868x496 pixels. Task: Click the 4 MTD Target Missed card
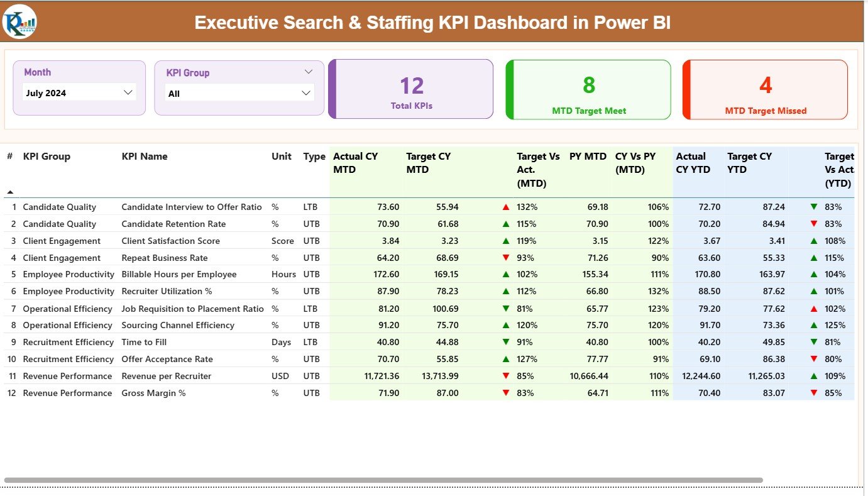tap(764, 89)
